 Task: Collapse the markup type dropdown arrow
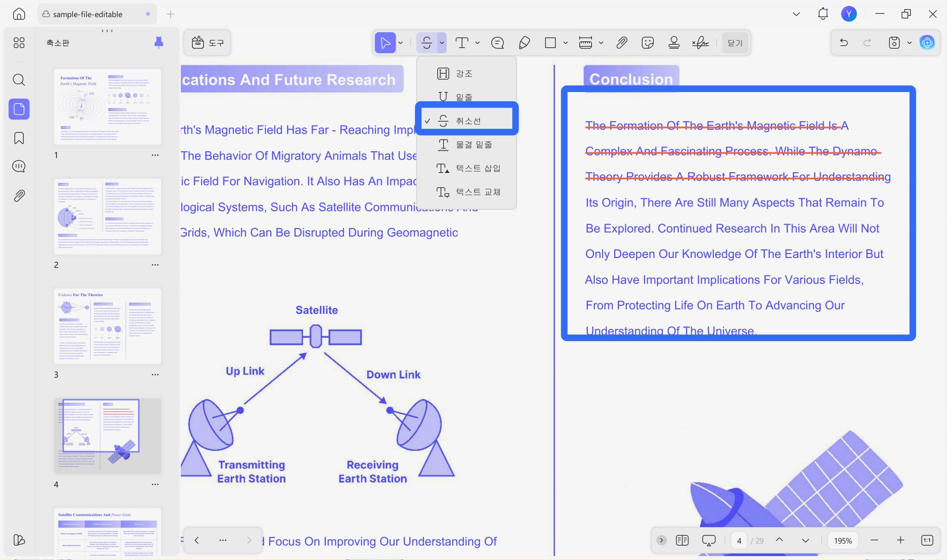(x=442, y=43)
